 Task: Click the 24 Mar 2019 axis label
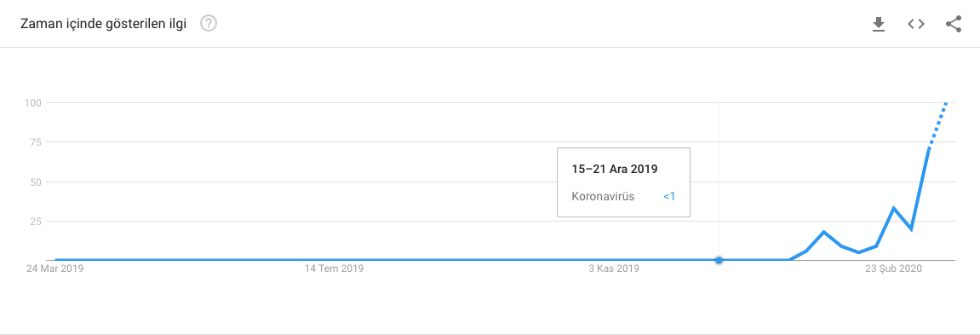(54, 269)
